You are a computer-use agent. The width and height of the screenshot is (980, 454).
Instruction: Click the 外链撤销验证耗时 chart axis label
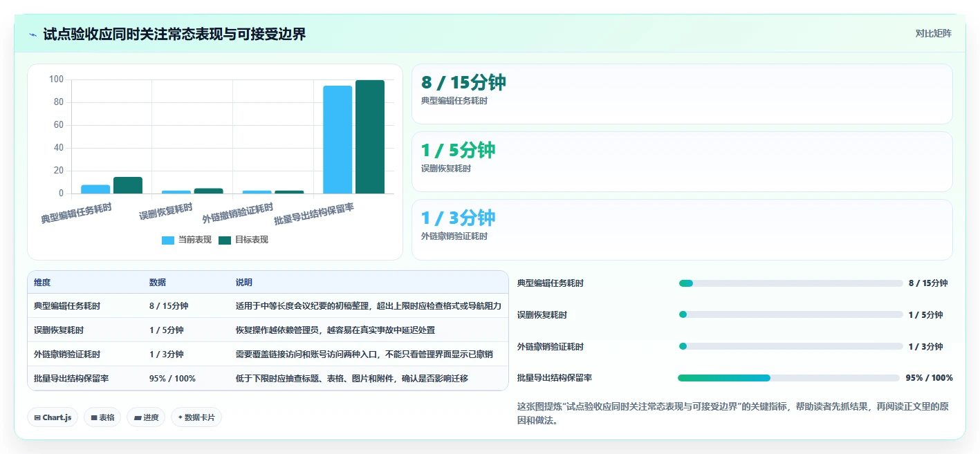click(x=238, y=213)
